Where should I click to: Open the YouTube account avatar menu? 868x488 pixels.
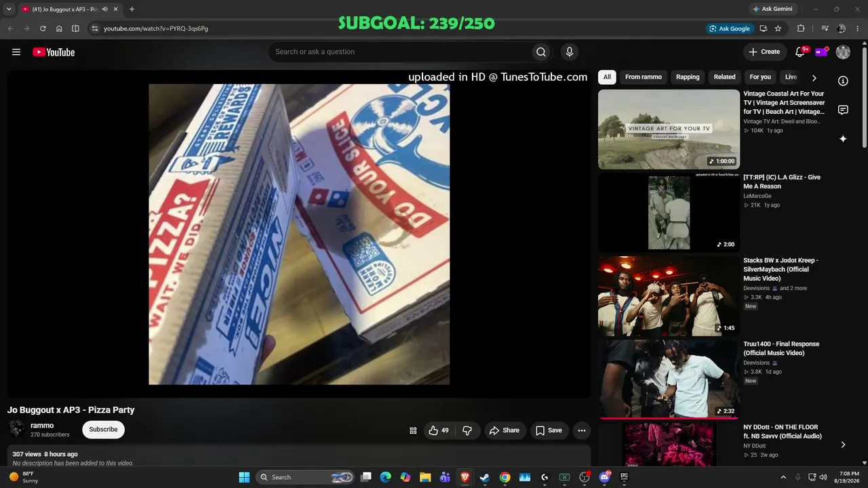tap(843, 52)
